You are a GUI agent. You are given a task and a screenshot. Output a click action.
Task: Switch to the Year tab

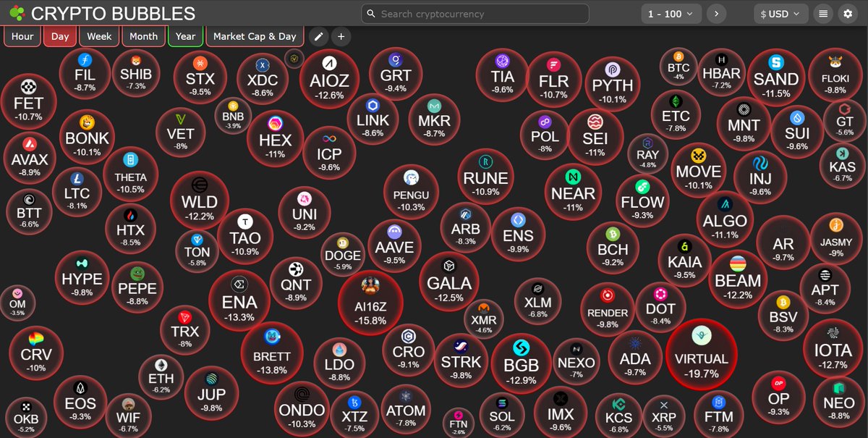[185, 36]
